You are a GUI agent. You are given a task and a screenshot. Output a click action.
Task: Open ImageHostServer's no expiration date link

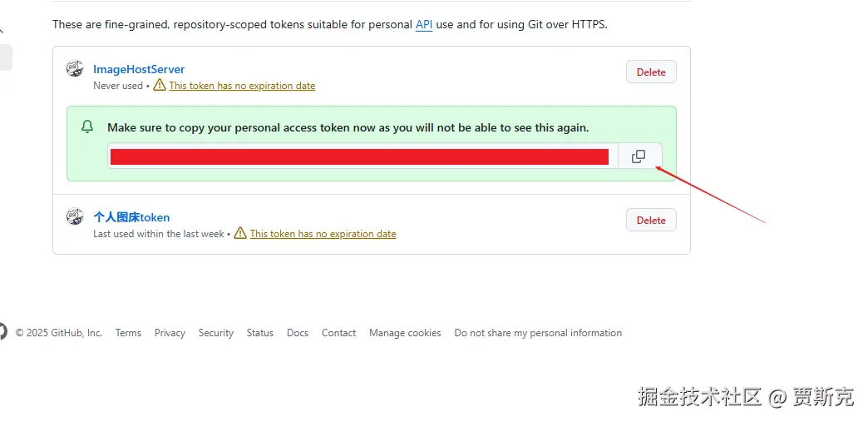click(x=242, y=86)
